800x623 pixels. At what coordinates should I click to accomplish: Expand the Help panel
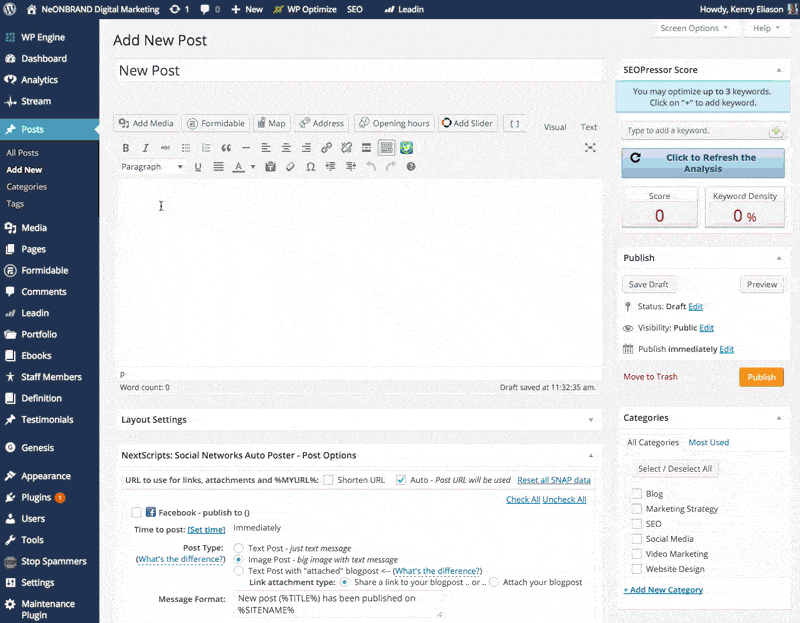pyautogui.click(x=766, y=28)
